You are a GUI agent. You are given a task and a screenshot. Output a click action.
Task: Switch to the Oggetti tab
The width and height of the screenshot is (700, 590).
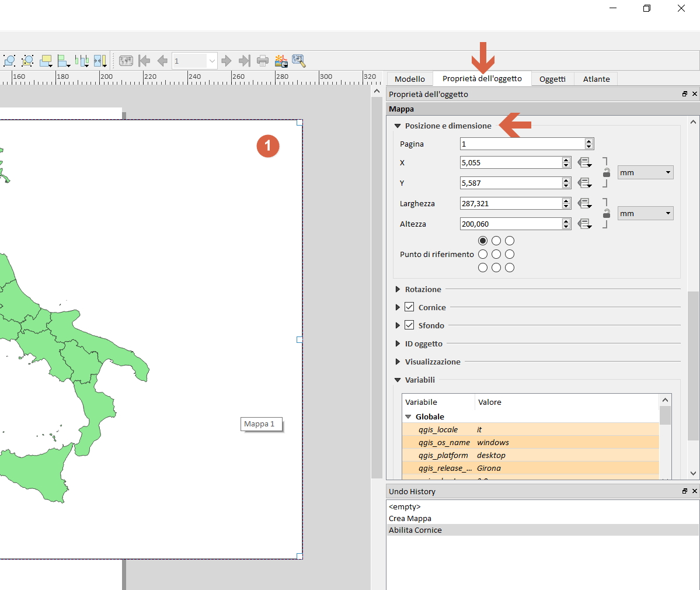coord(552,79)
